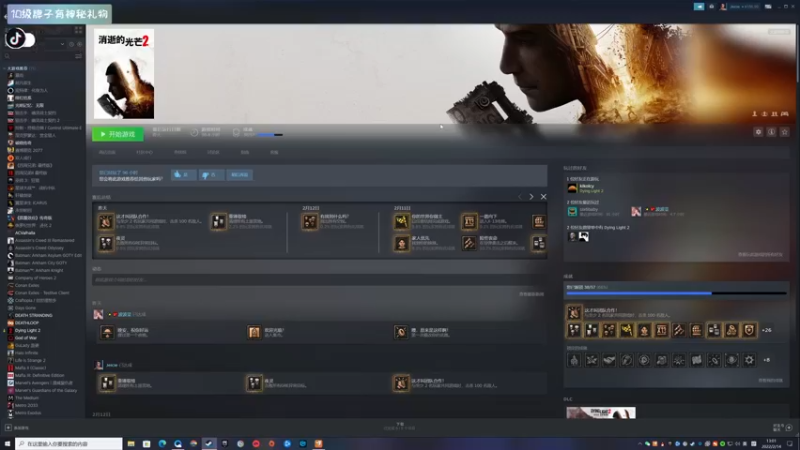Open friend Mikoky's avatar
Image resolution: width=800 pixels, height=450 pixels.
572,188
